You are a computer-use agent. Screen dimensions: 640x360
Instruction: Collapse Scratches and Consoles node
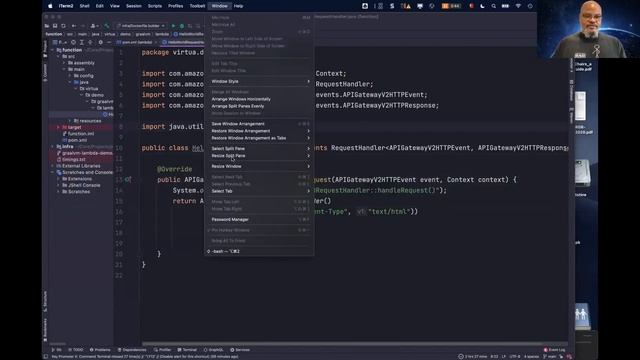[x=53, y=172]
